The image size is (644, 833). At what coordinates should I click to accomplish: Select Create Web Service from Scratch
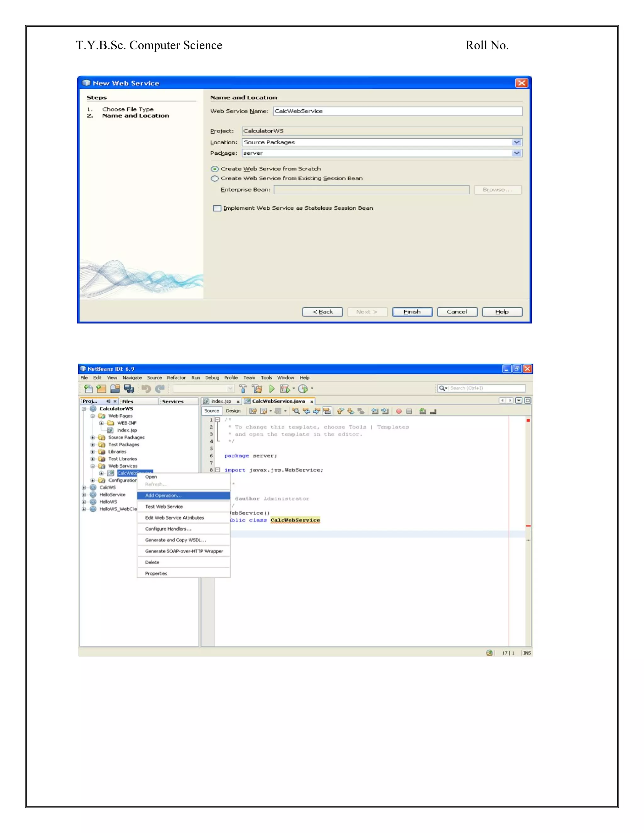(215, 169)
